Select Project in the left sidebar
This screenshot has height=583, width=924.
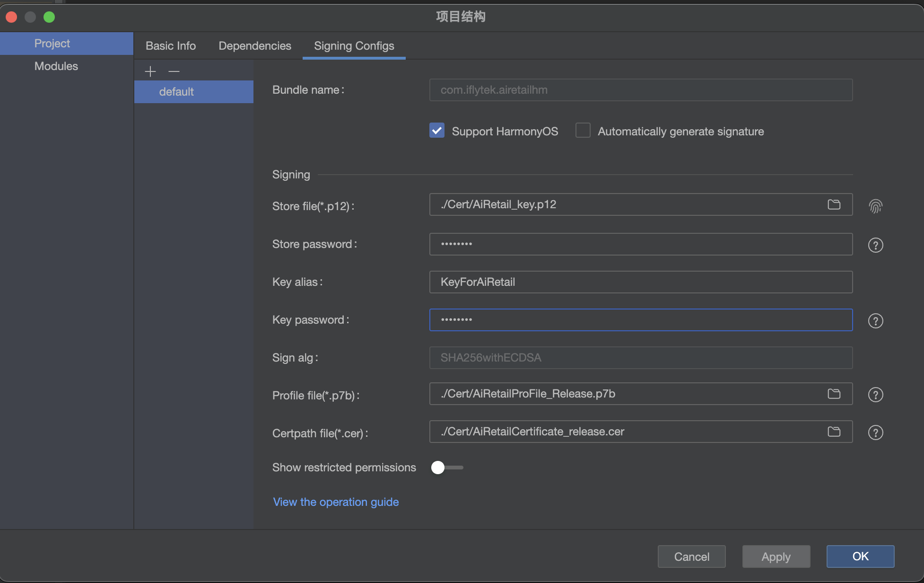coord(67,44)
